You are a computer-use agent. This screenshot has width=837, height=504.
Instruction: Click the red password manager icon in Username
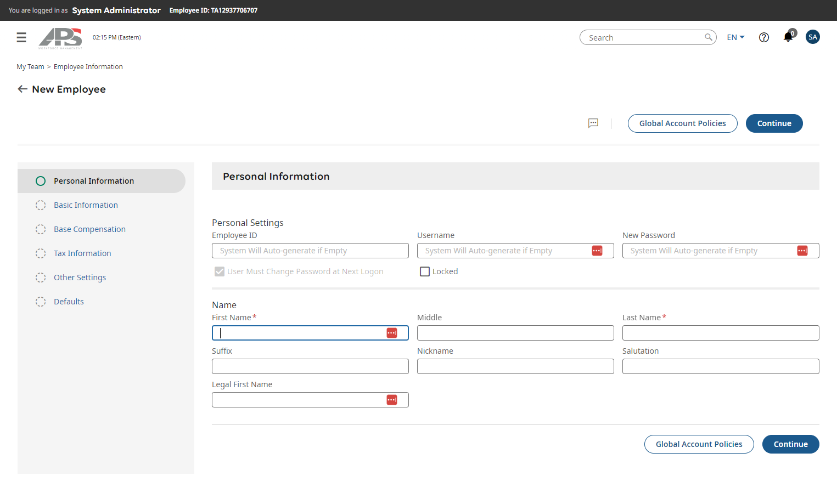(597, 251)
